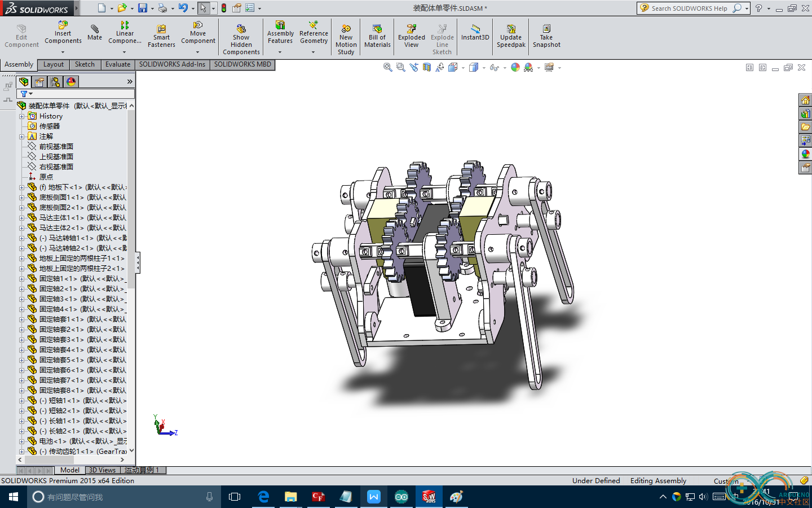
Task: Select 前视基准面 plane in tree
Action: 56,147
